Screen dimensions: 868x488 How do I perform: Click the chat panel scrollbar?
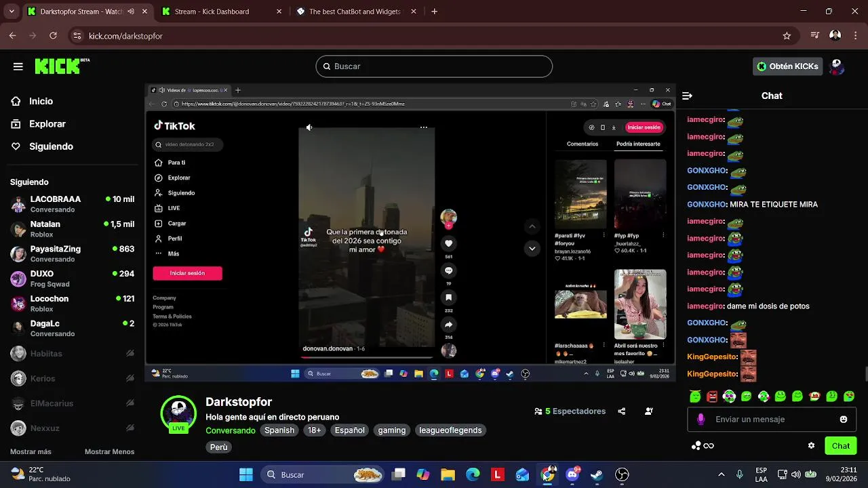(x=865, y=374)
